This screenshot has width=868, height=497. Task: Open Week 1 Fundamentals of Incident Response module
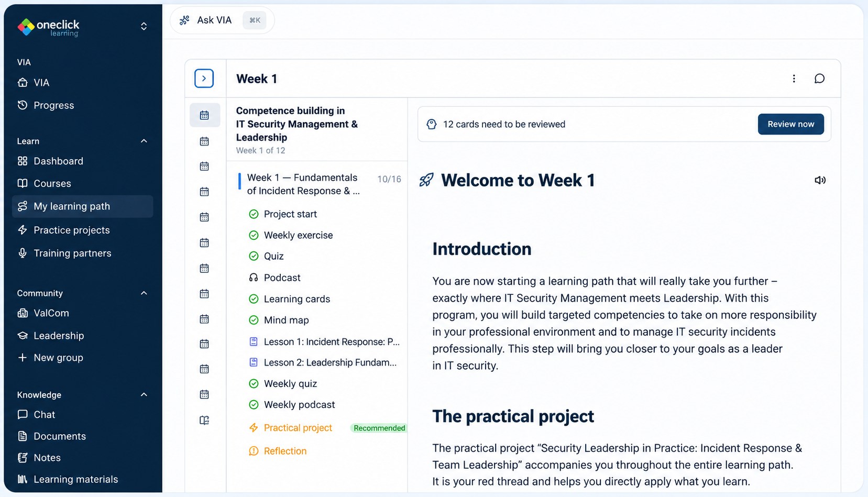click(x=303, y=184)
